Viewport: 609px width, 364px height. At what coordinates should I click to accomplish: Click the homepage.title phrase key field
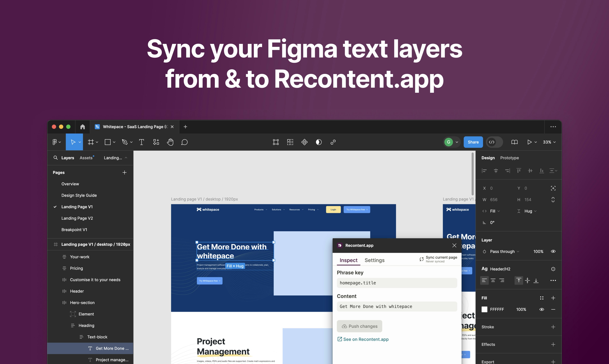tap(397, 283)
